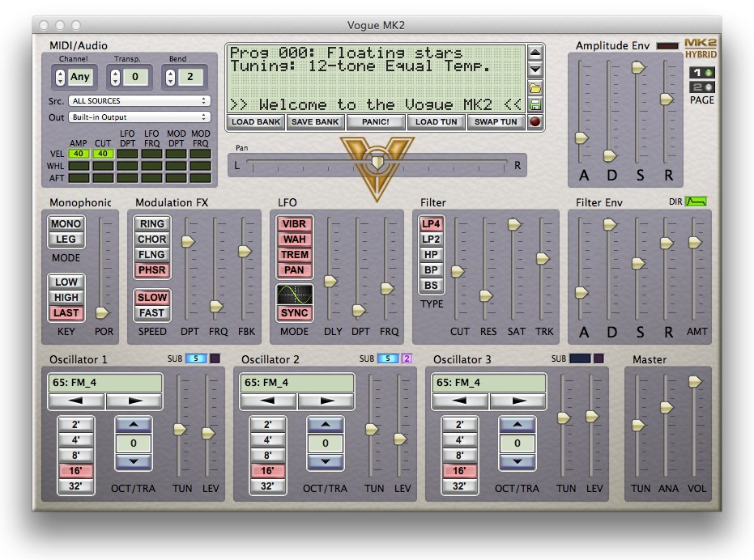Click the Monophonic POR slider handle
This screenshot has width=754, height=560.
click(x=102, y=313)
